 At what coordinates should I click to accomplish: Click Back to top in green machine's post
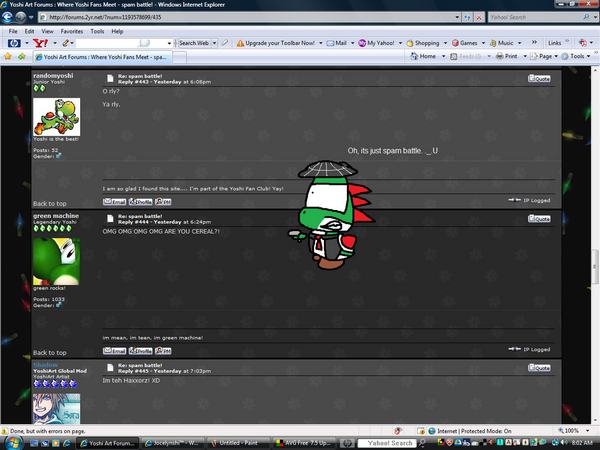(50, 353)
